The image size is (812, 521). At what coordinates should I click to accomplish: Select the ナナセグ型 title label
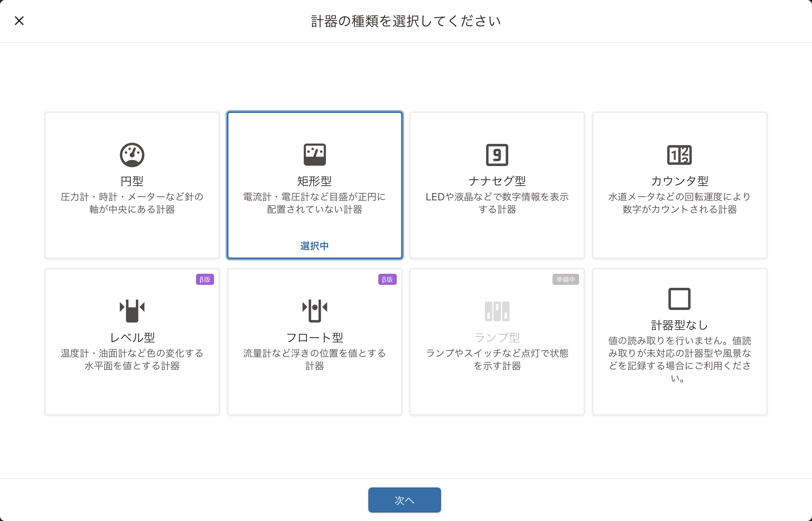pyautogui.click(x=497, y=181)
